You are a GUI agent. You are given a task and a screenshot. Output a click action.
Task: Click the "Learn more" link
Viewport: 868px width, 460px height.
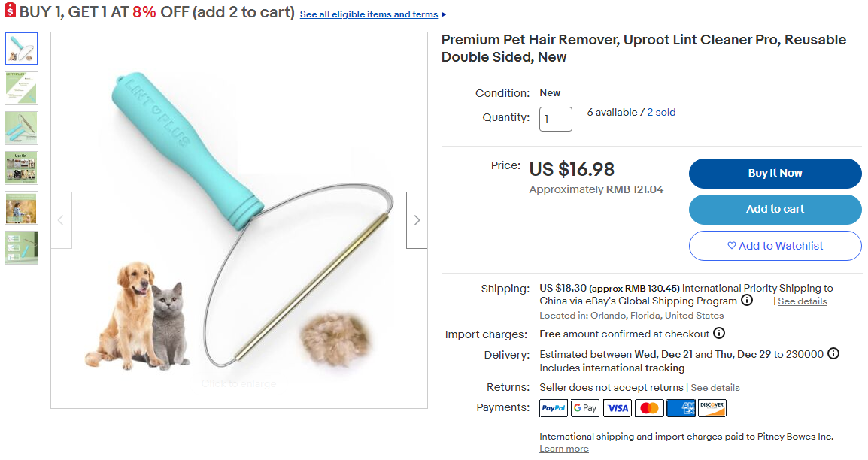click(x=563, y=449)
